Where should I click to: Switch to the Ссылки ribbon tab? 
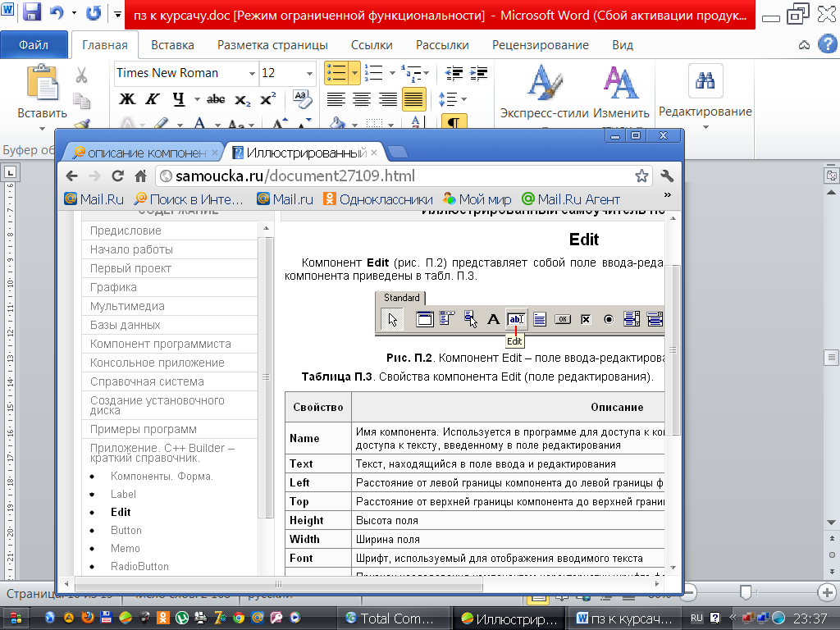tap(372, 45)
